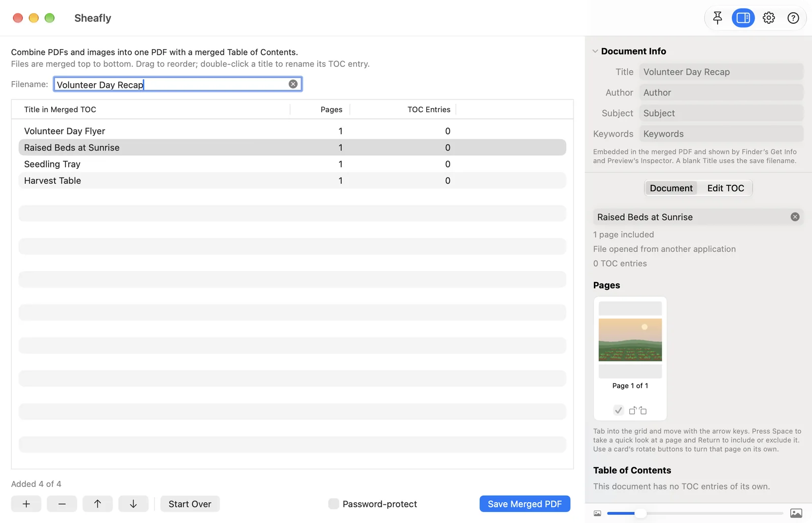Image resolution: width=812 pixels, height=523 pixels.
Task: Clear the Filename field with its X icon
Action: point(293,84)
